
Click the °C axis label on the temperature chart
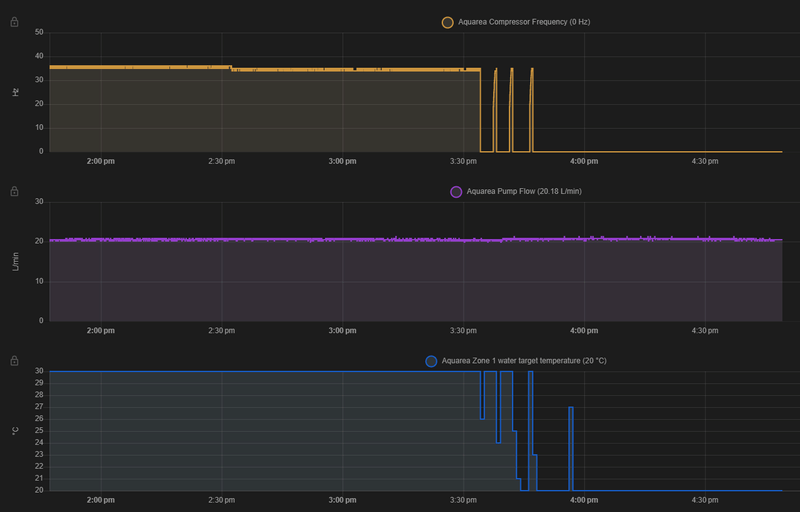(15, 431)
